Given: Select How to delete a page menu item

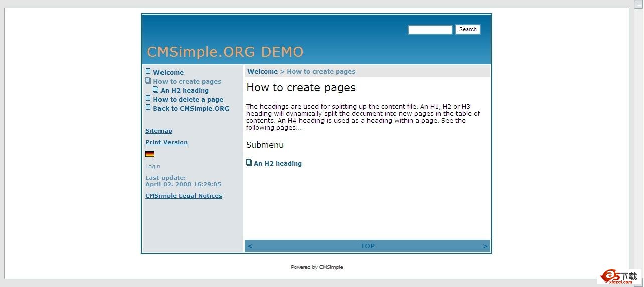Looking at the screenshot, I should (x=188, y=99).
